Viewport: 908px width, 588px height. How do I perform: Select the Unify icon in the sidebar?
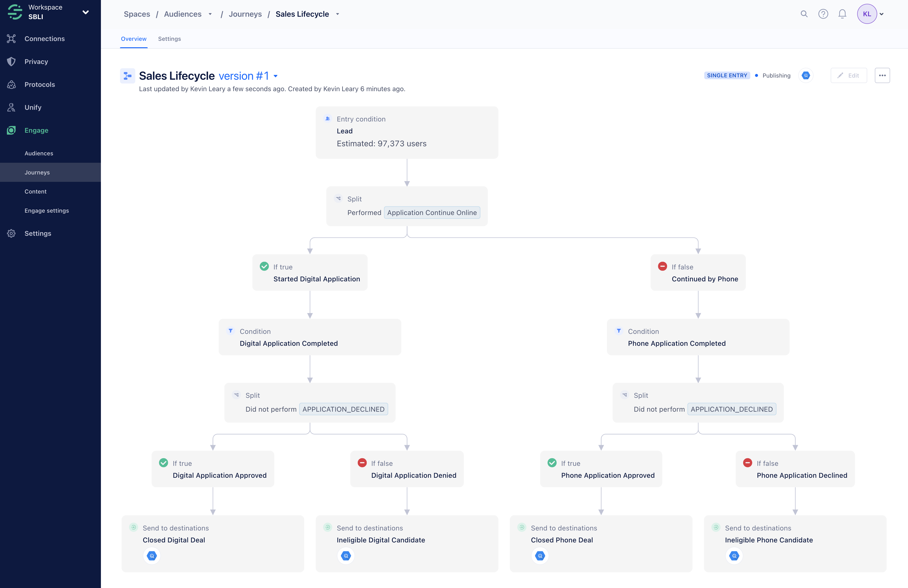tap(11, 107)
